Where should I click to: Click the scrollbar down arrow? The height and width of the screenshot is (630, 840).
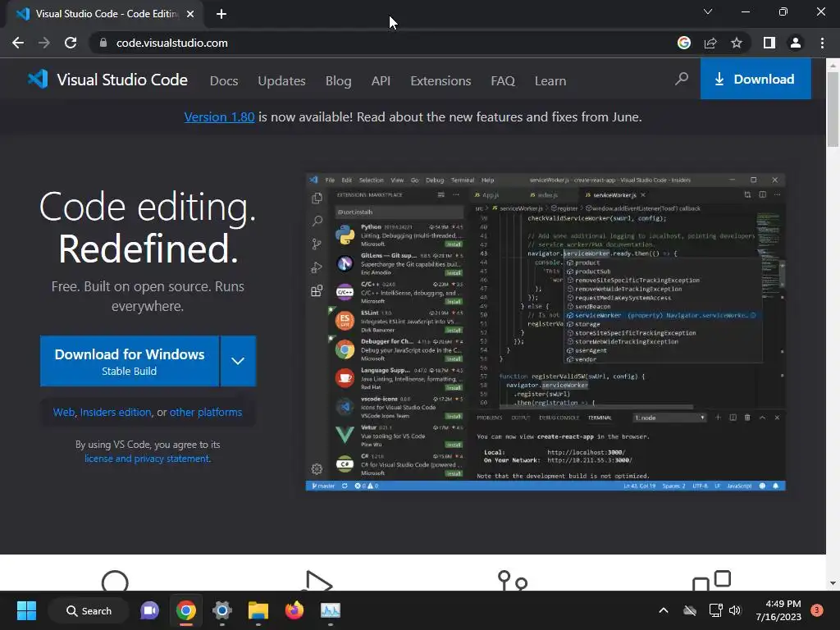[833, 583]
